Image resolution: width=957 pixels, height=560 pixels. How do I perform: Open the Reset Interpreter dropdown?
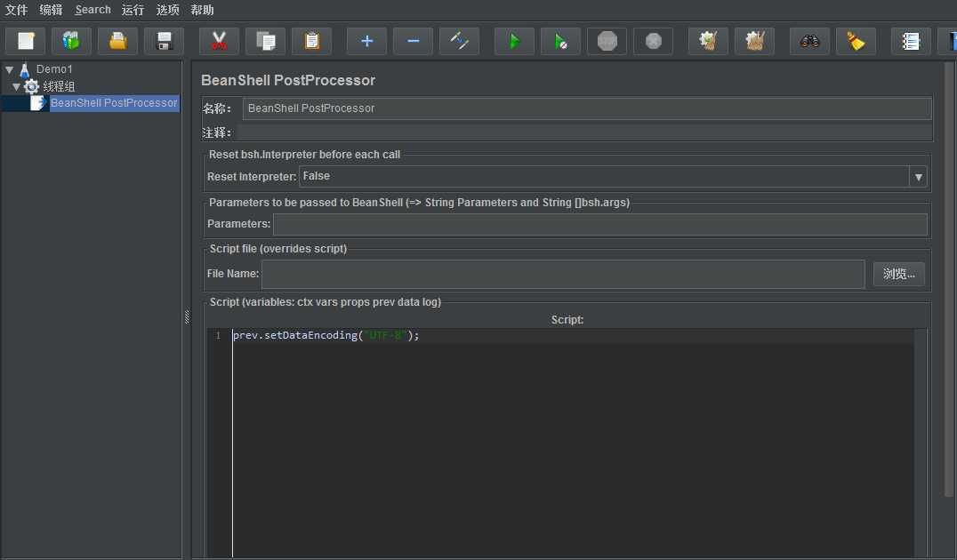918,177
